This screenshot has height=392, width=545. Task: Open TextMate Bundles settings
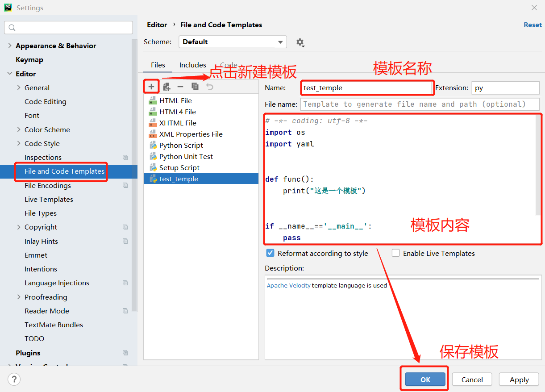click(54, 325)
